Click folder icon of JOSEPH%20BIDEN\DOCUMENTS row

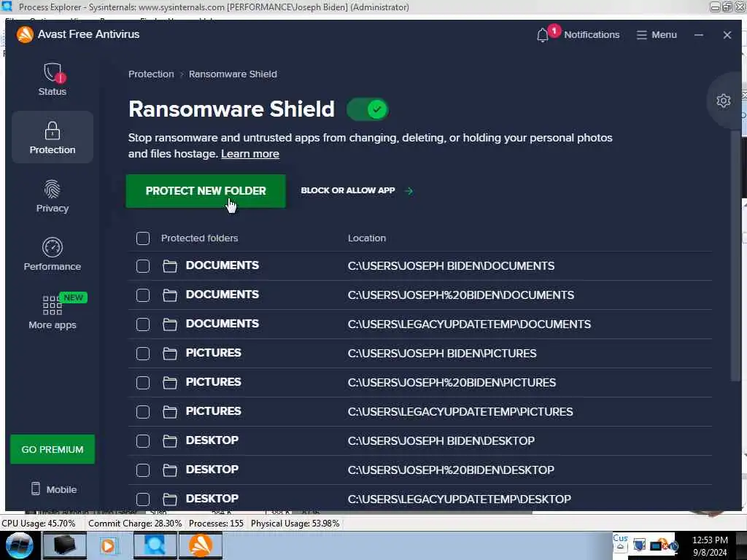coord(169,295)
